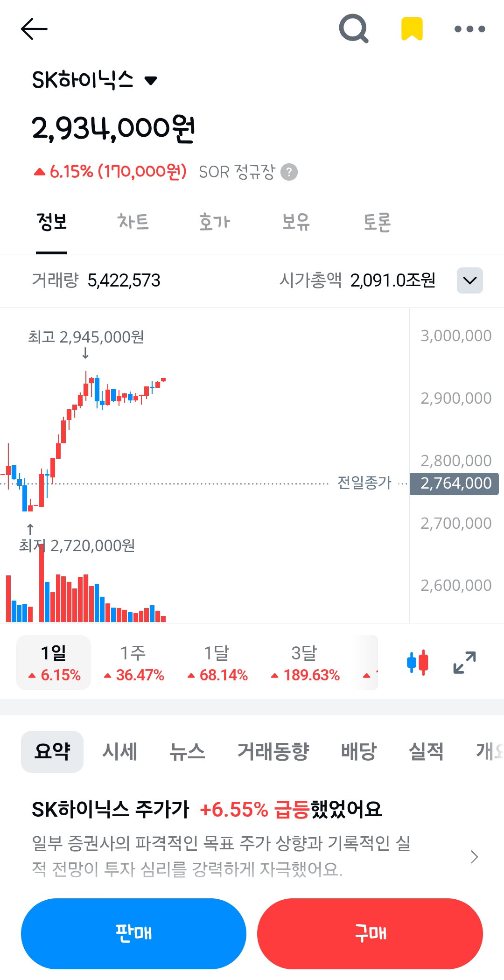Open the search magnifier icon
The height and width of the screenshot is (980, 504).
(354, 29)
